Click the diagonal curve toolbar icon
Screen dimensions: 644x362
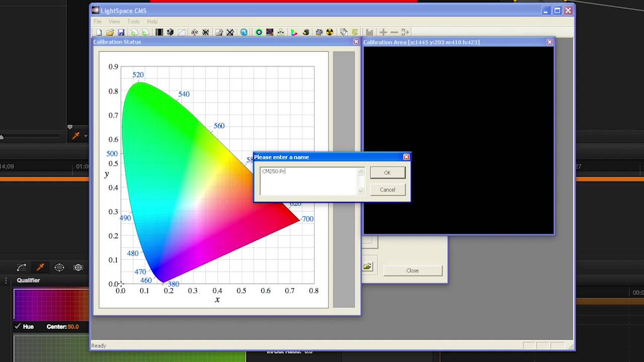182,32
